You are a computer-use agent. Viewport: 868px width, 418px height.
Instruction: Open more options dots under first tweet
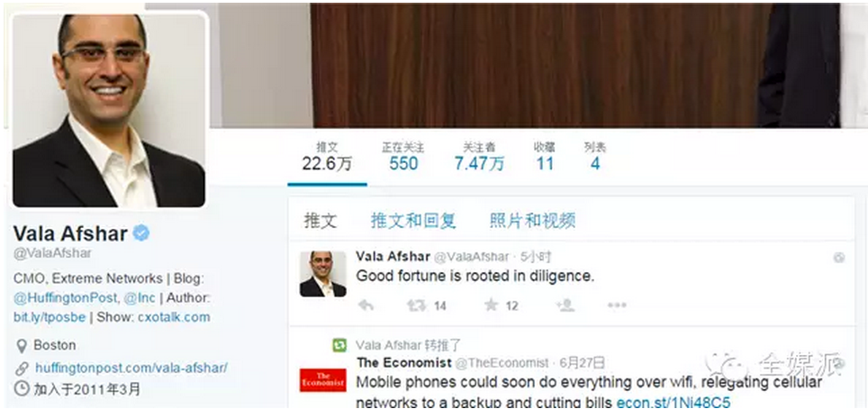click(617, 305)
